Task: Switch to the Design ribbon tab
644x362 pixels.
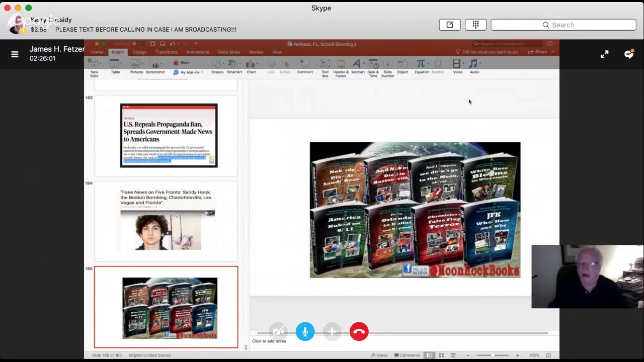Action: click(139, 52)
